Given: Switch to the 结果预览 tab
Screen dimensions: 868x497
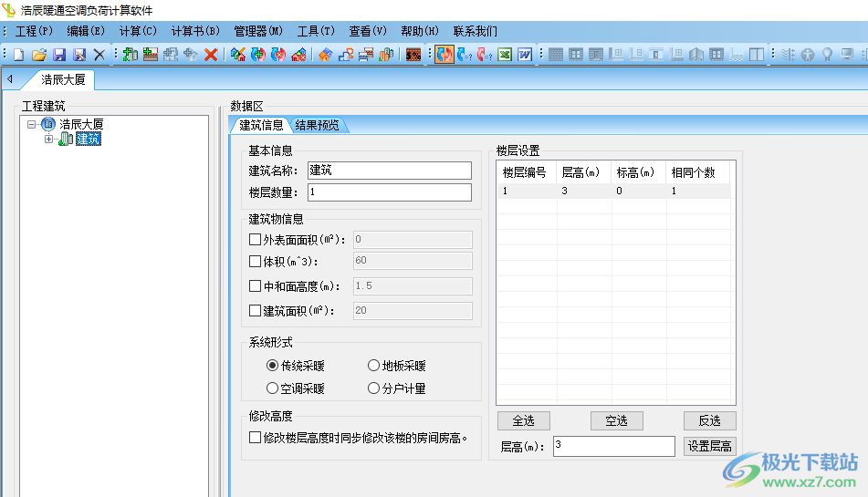Looking at the screenshot, I should (317, 125).
